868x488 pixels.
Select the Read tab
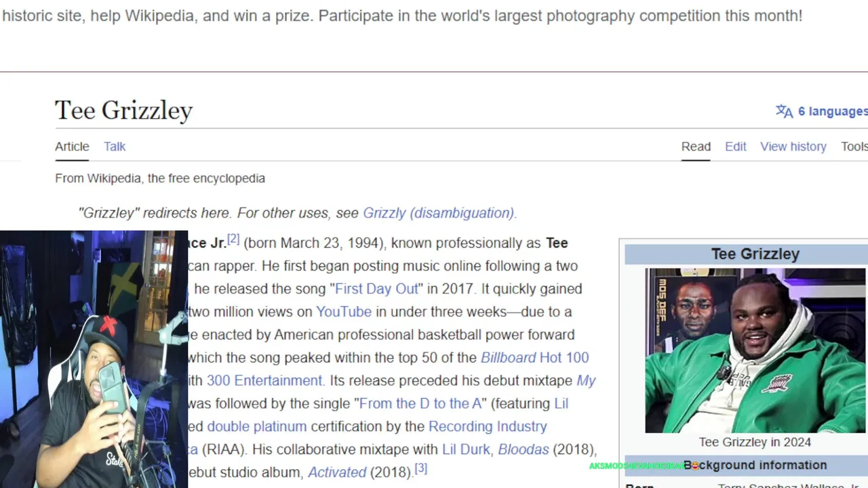[x=696, y=146]
